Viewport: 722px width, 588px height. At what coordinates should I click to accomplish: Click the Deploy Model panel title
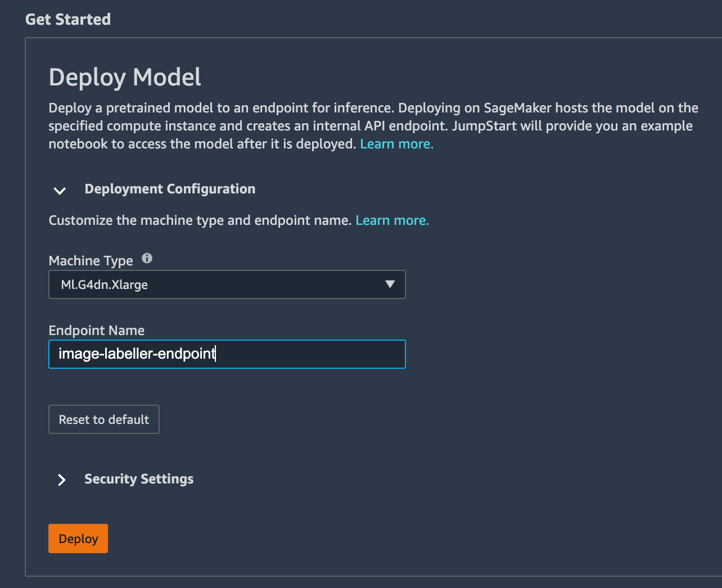click(125, 77)
